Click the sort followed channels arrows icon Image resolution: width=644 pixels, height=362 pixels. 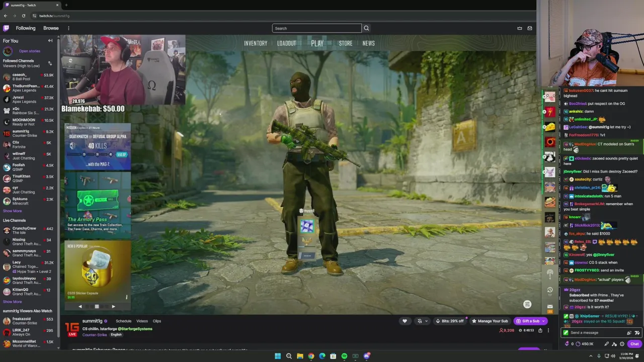point(50,63)
